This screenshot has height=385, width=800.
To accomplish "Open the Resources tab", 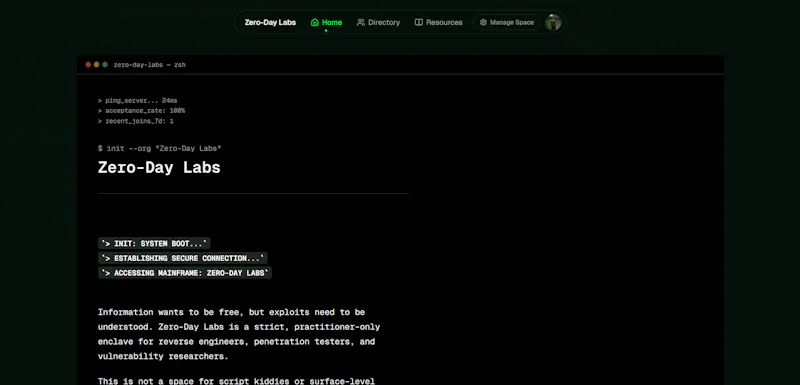I will 438,22.
